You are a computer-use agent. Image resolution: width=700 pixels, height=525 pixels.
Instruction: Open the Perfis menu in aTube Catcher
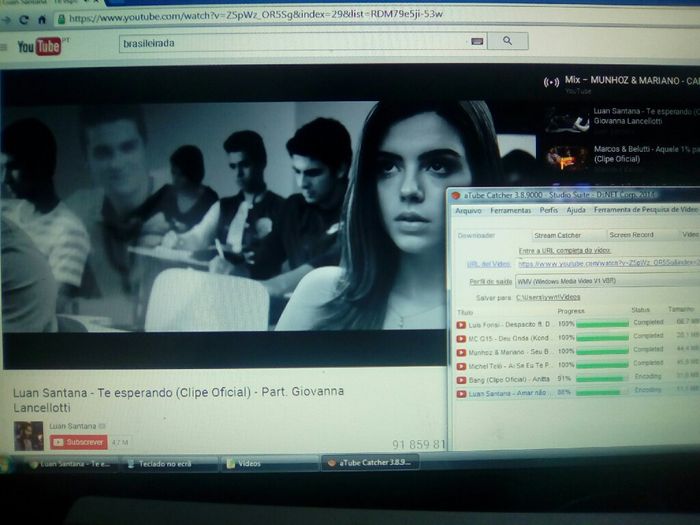549,210
